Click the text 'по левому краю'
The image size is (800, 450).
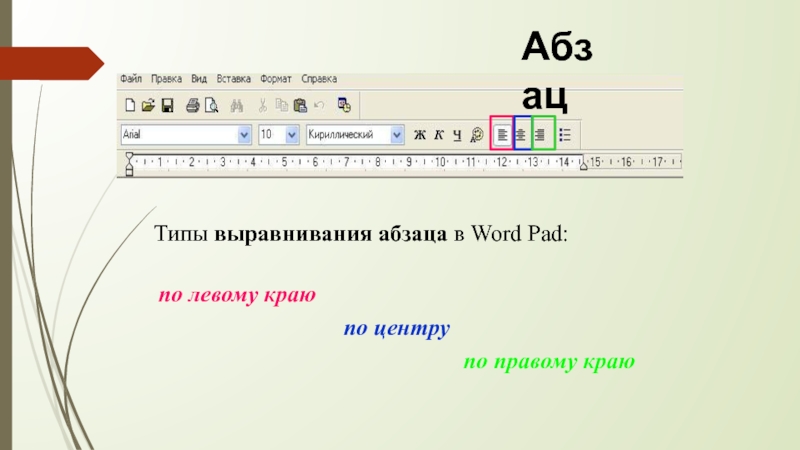237,295
